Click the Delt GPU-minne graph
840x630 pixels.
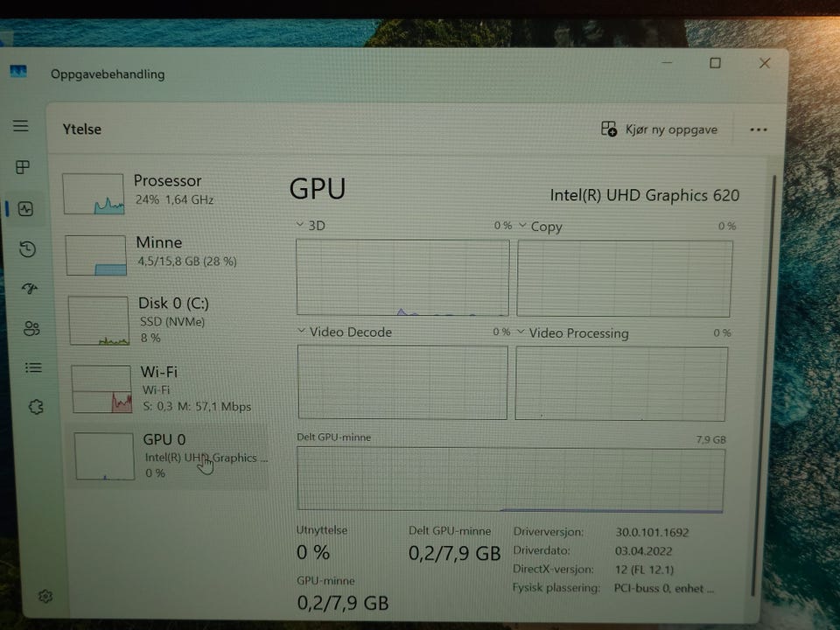click(510, 480)
